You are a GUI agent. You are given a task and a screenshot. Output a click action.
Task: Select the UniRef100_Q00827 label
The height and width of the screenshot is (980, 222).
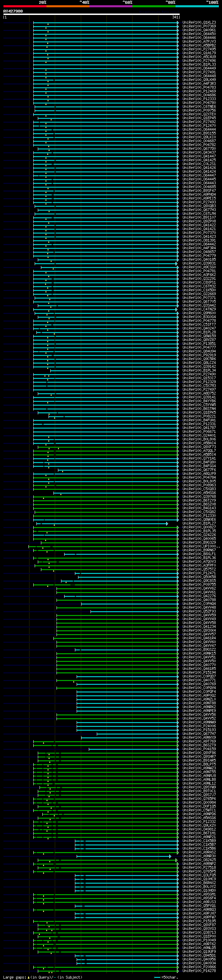coord(199,527)
